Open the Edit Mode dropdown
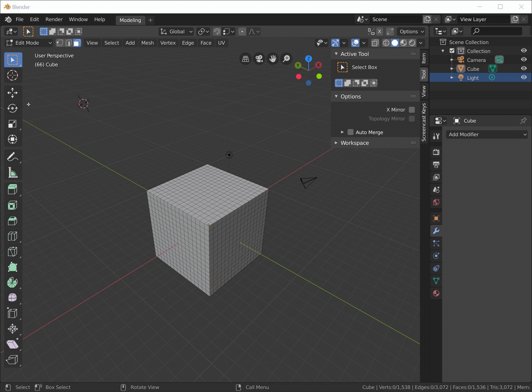Image resolution: width=532 pixels, height=392 pixels. point(29,43)
